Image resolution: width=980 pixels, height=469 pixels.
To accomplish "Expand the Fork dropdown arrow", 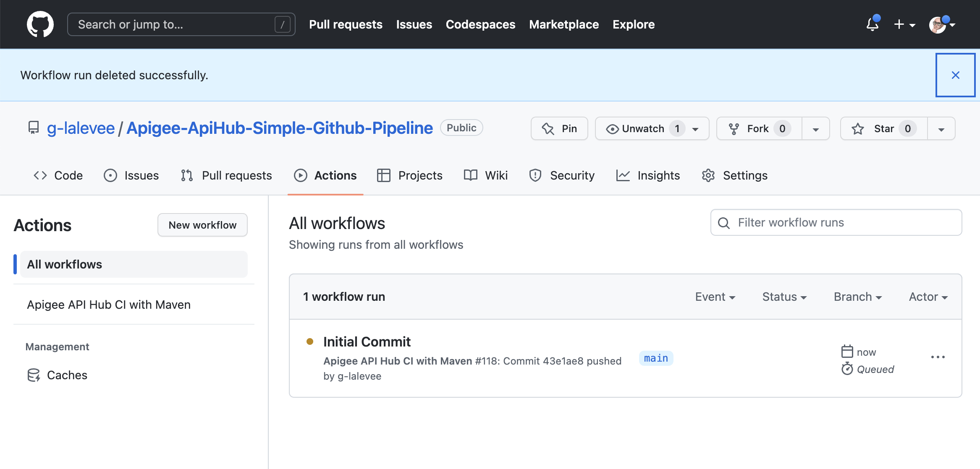I will (x=815, y=129).
